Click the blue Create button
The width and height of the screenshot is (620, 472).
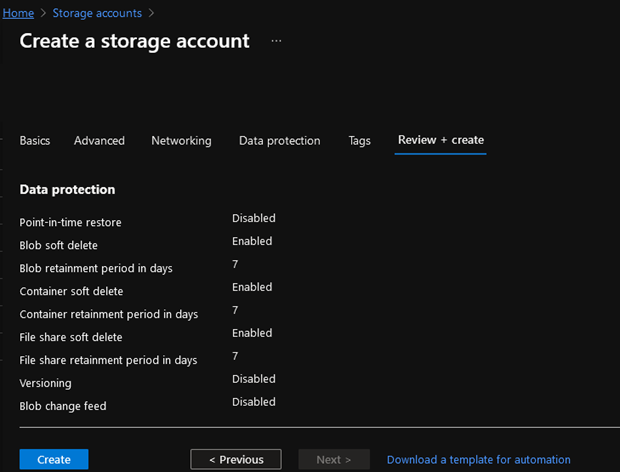tap(54, 459)
